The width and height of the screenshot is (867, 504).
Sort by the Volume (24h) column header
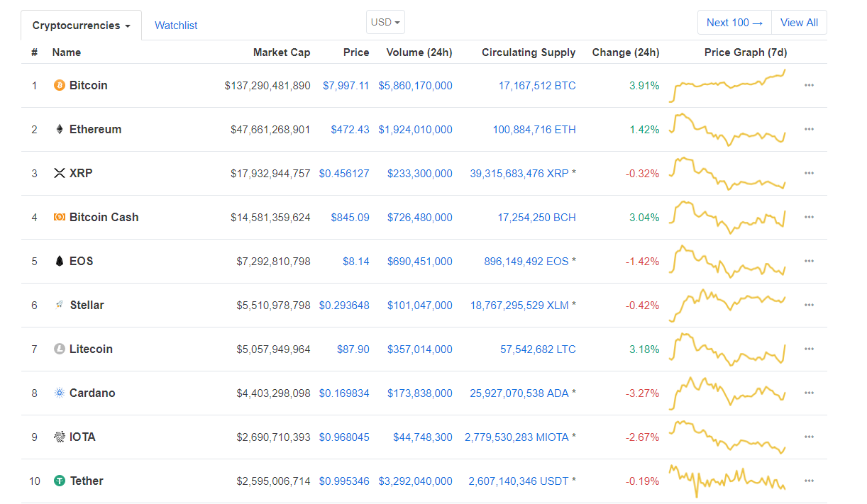click(x=419, y=52)
